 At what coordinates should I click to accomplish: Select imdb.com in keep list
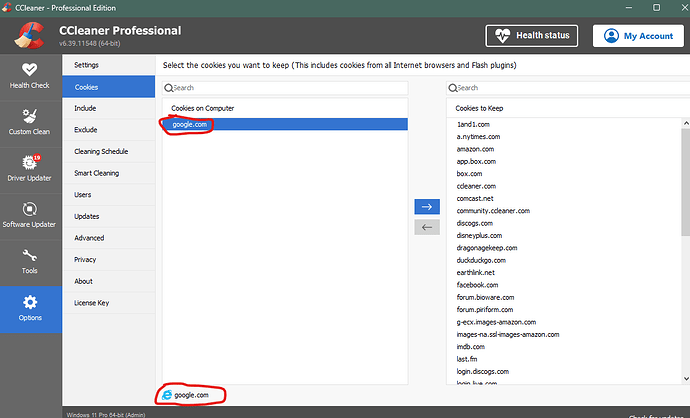470,347
